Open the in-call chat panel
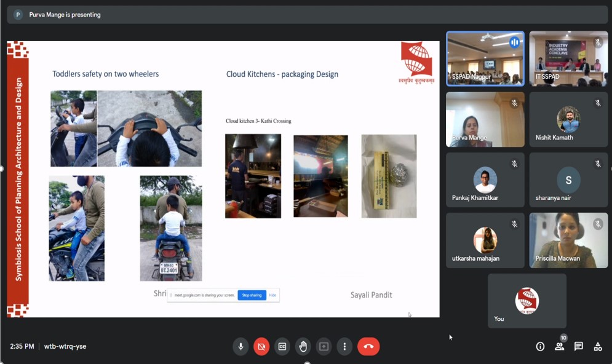The image size is (612, 364). 578,347
